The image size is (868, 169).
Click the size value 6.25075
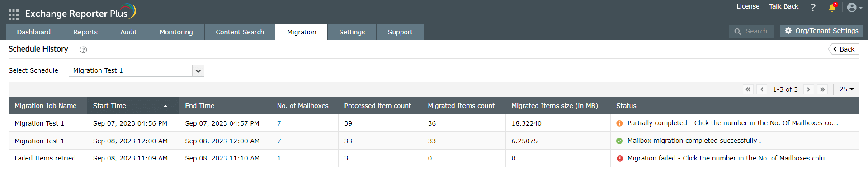click(x=524, y=141)
